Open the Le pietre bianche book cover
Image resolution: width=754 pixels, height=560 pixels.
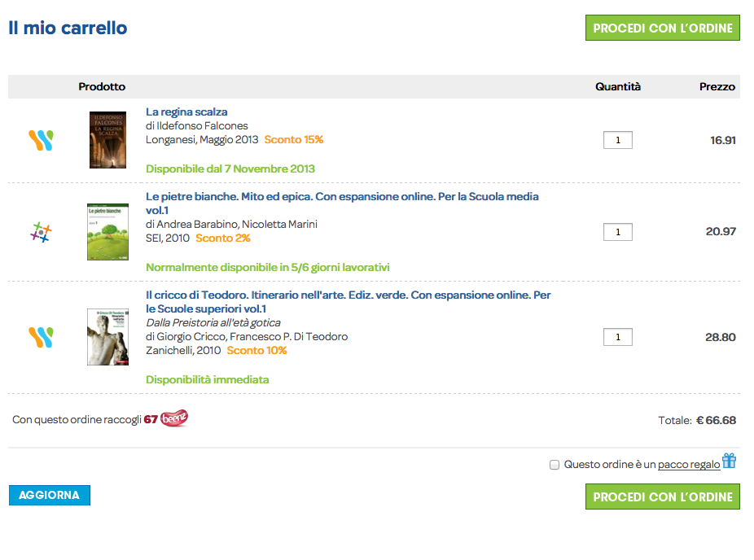pyautogui.click(x=107, y=232)
